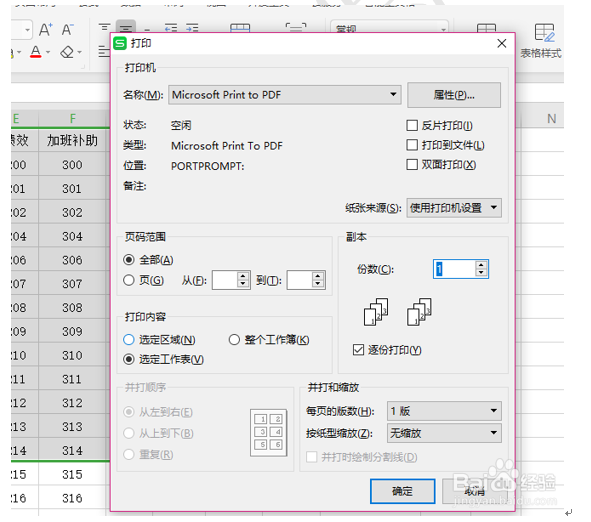Open the font color dropdown arrow
Image resolution: width=591 pixels, height=522 pixels.
pos(48,52)
